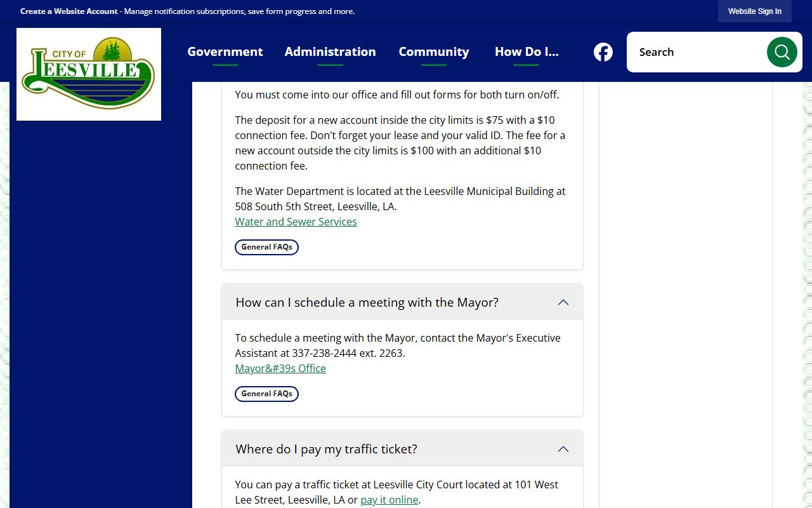
Task: Open the Mayor's Office link
Action: (x=280, y=368)
